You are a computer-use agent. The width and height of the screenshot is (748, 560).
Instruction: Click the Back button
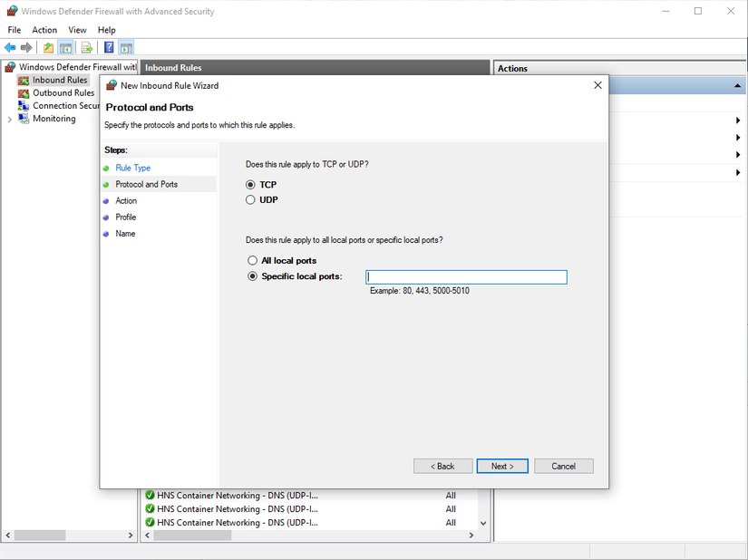[x=442, y=466]
